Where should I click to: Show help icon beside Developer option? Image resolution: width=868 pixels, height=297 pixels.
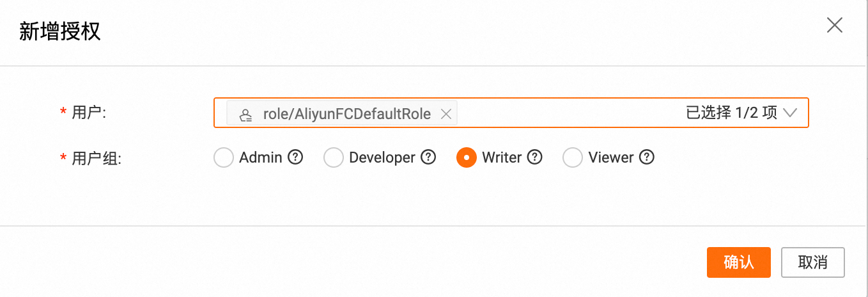tap(428, 157)
